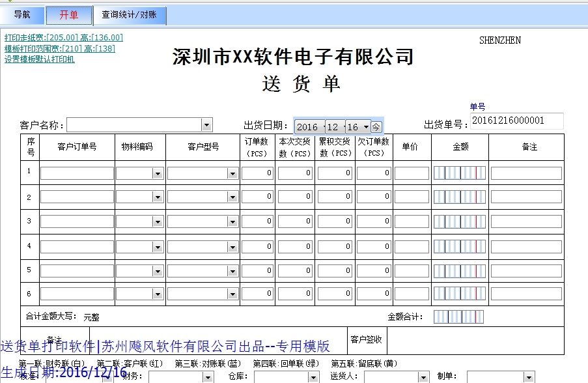The width and height of the screenshot is (588, 383).
Task: Click the 模板打印范围宽 [210] link
Action: point(60,48)
